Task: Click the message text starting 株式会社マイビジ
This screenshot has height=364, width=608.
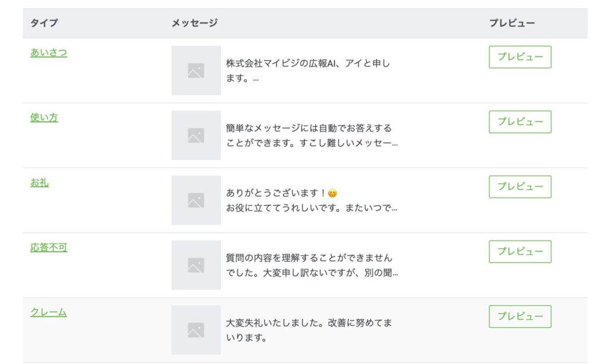Action: [308, 71]
